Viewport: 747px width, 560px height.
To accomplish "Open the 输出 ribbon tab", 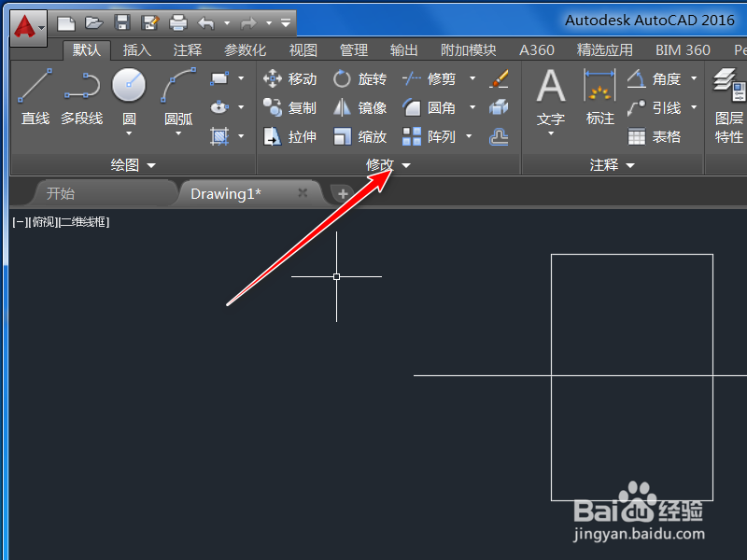I will (404, 50).
